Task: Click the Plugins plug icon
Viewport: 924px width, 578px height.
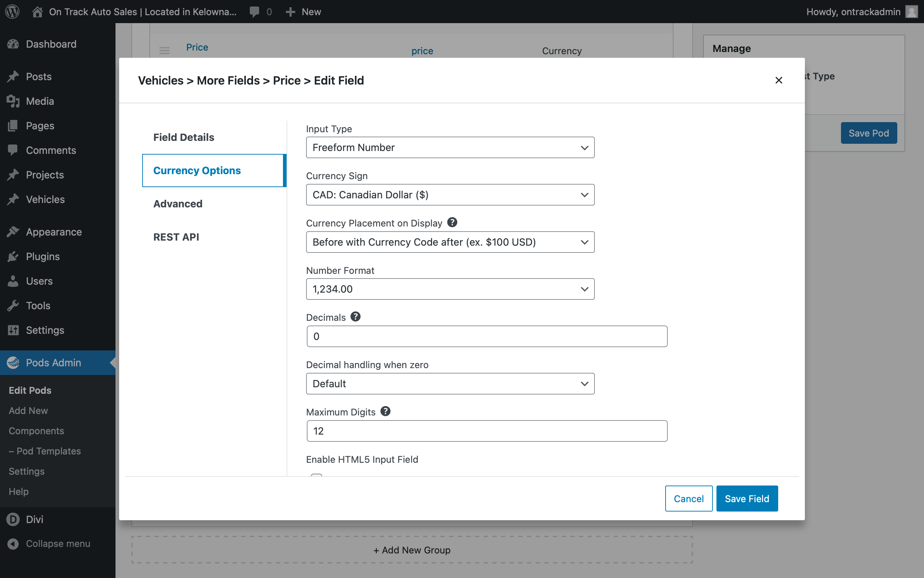Action: point(13,256)
